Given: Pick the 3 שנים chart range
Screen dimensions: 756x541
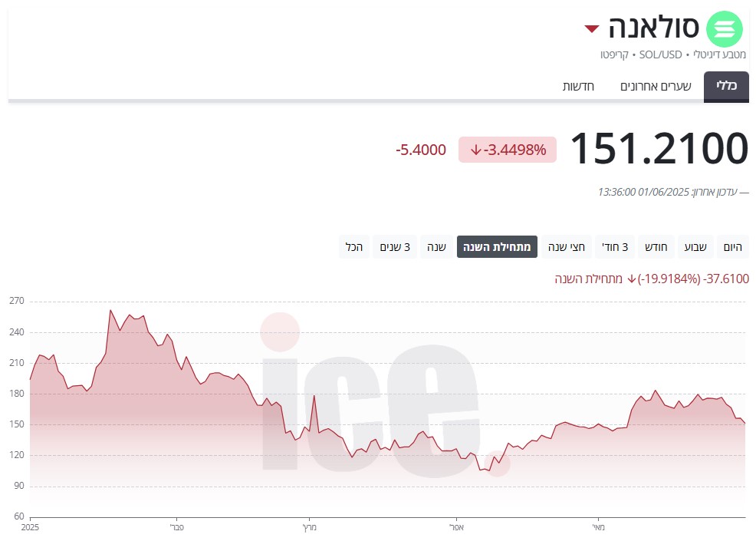Looking at the screenshot, I should coord(395,247).
